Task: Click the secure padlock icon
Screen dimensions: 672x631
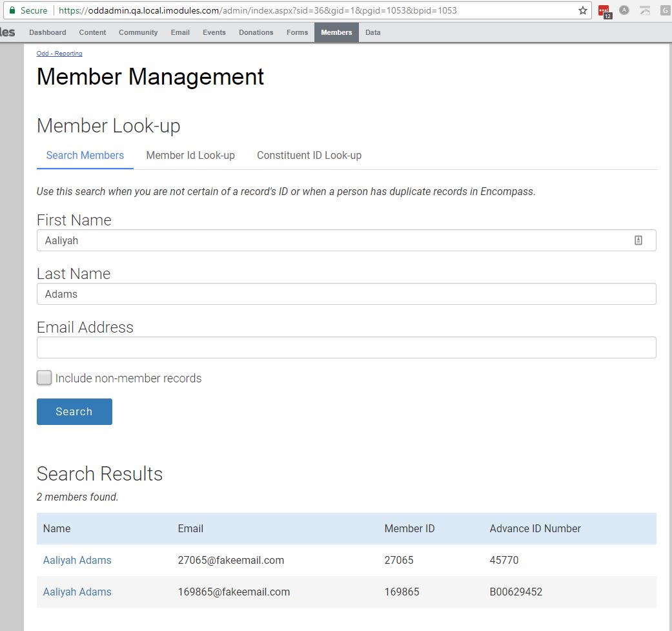Action: coord(12,10)
